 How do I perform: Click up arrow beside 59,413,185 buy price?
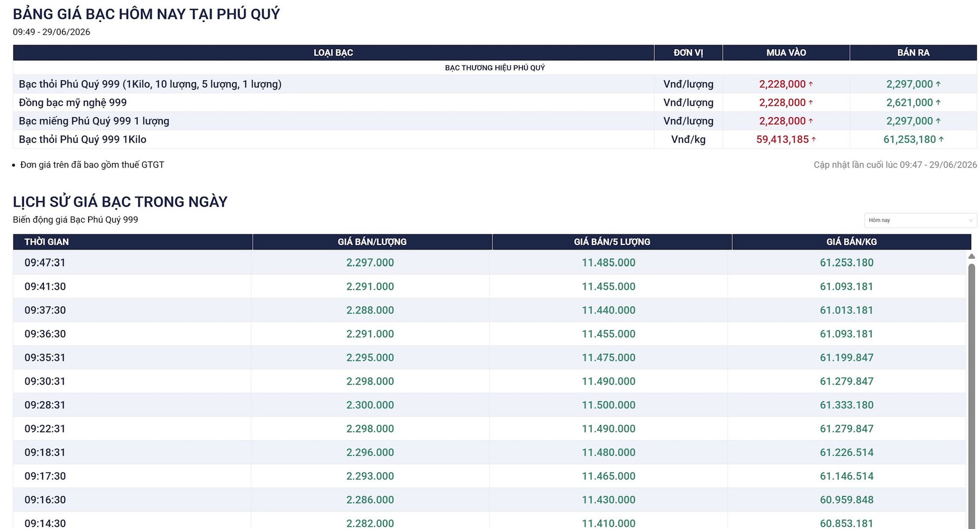(814, 139)
